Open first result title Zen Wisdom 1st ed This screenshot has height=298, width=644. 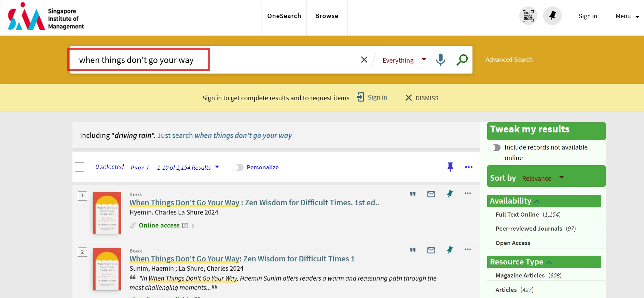click(x=255, y=203)
